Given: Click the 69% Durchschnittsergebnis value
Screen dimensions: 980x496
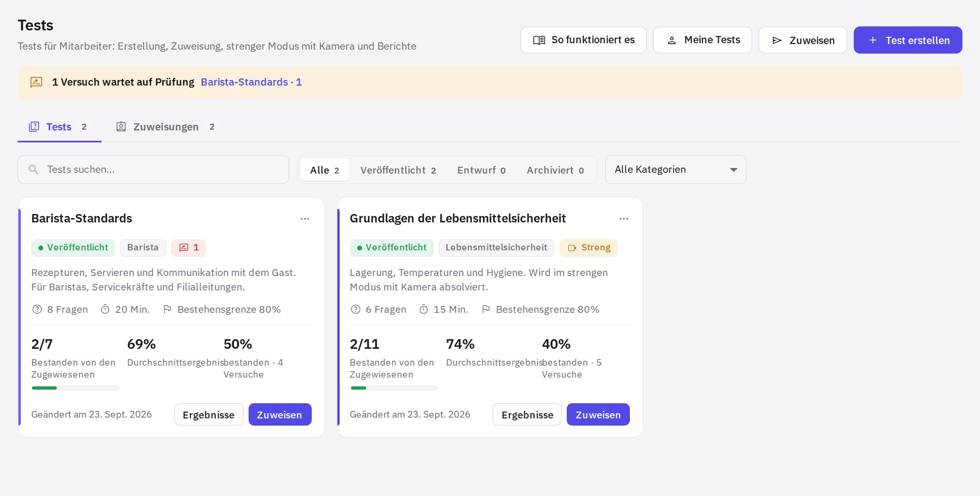Looking at the screenshot, I should [x=141, y=344].
